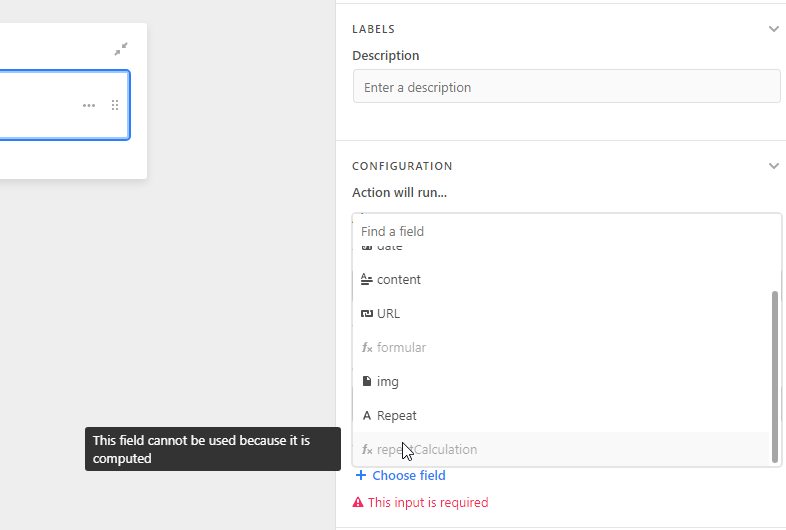The height and width of the screenshot is (530, 786).
Task: Click the LABELS section header
Action: click(373, 29)
